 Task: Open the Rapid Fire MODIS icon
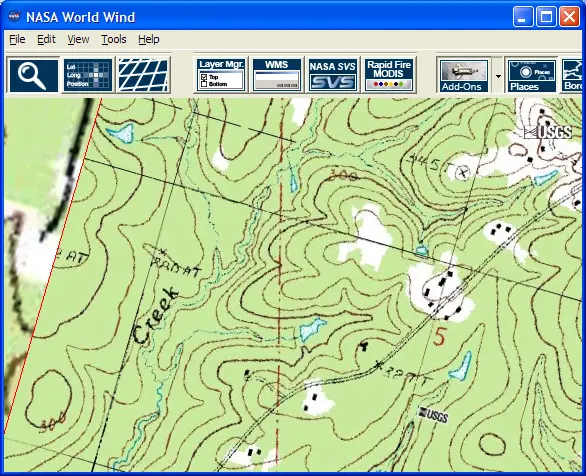[389, 75]
